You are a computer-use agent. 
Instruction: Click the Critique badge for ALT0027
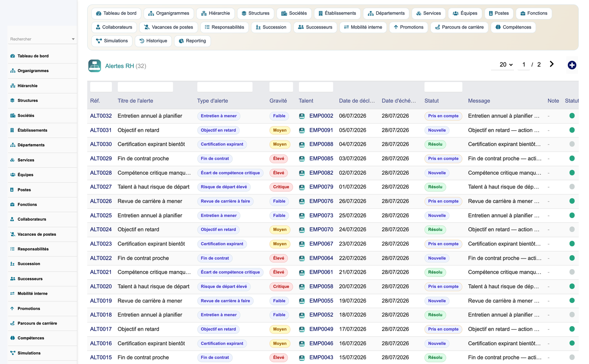pos(281,187)
